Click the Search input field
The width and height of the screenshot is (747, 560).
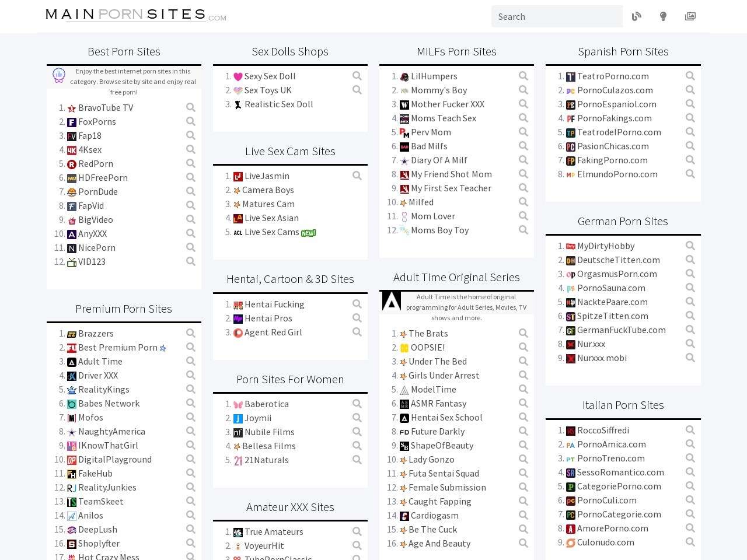click(557, 16)
